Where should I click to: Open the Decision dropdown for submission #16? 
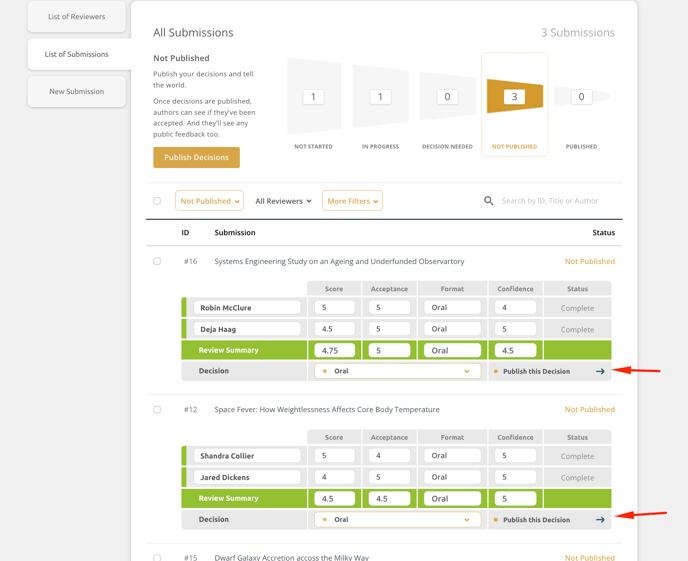pos(397,371)
